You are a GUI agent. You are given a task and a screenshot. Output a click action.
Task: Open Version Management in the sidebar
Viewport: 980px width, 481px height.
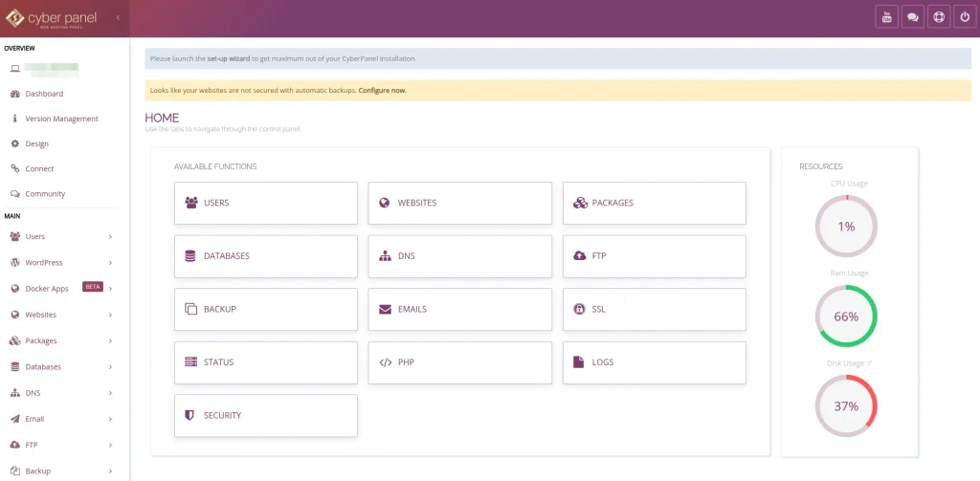coord(61,119)
